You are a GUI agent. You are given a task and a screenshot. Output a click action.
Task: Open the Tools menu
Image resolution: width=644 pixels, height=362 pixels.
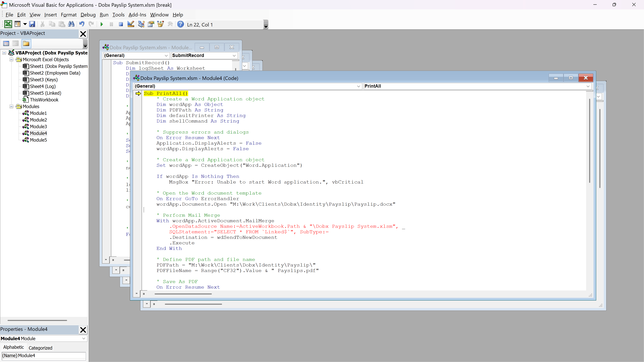pos(118,15)
